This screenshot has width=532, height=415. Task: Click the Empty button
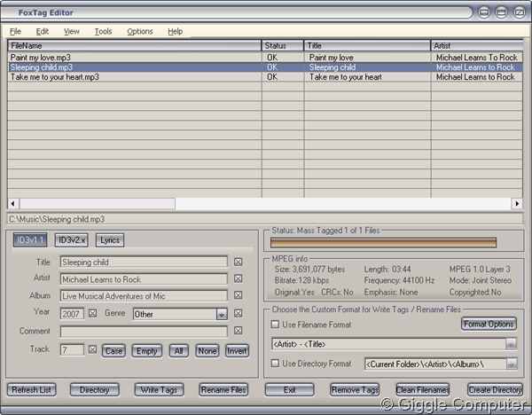tap(146, 351)
